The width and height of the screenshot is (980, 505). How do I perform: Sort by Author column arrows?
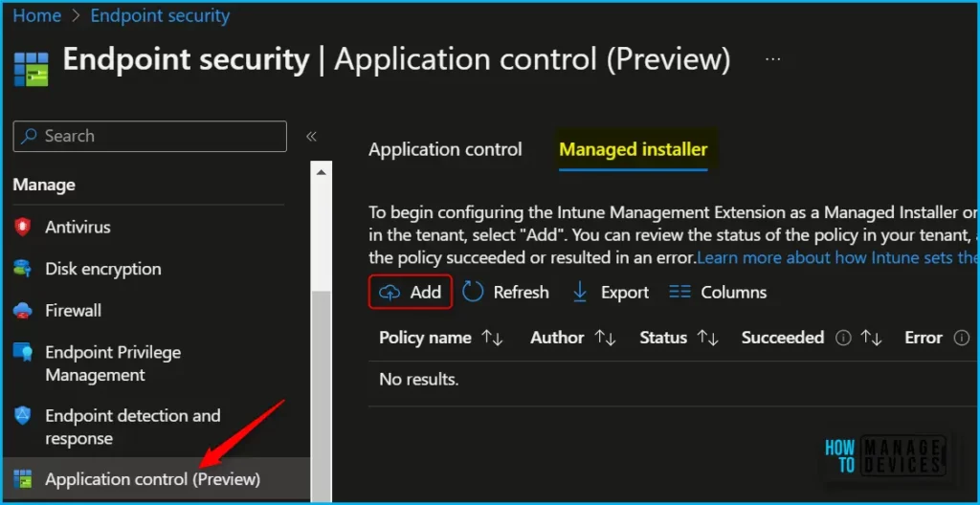(x=606, y=339)
